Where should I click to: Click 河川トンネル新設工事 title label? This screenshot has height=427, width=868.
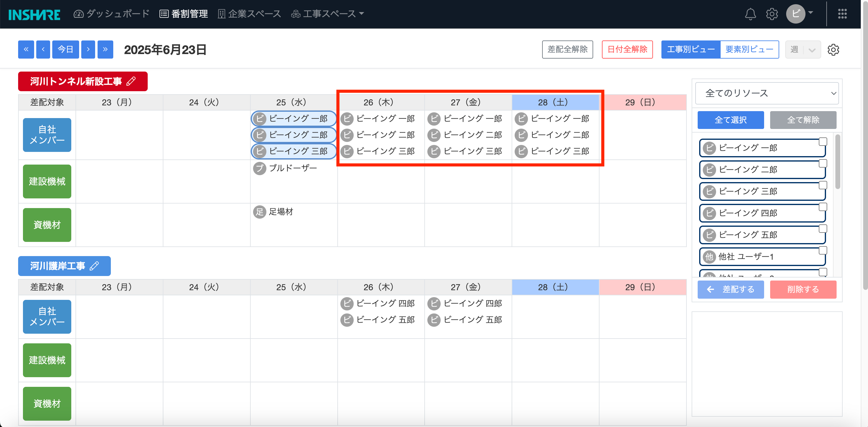point(76,81)
